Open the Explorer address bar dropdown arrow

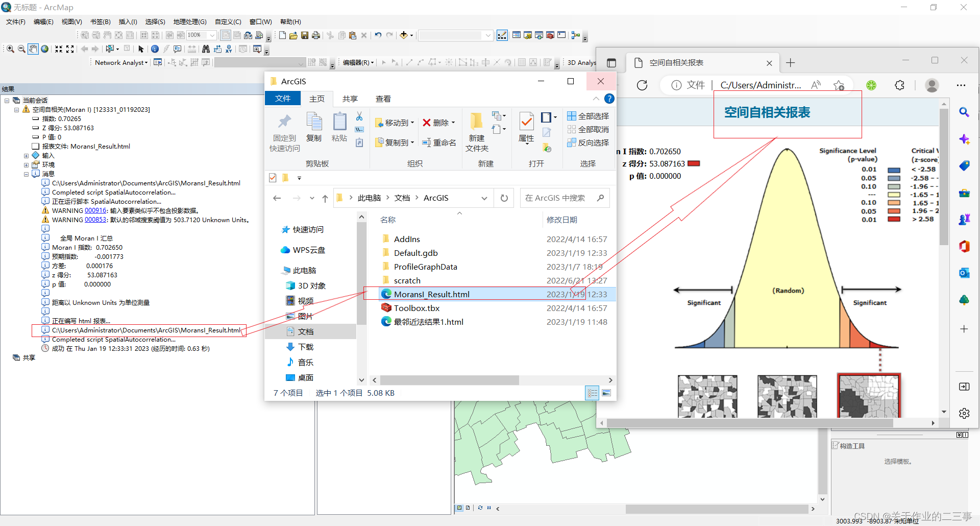(x=484, y=198)
